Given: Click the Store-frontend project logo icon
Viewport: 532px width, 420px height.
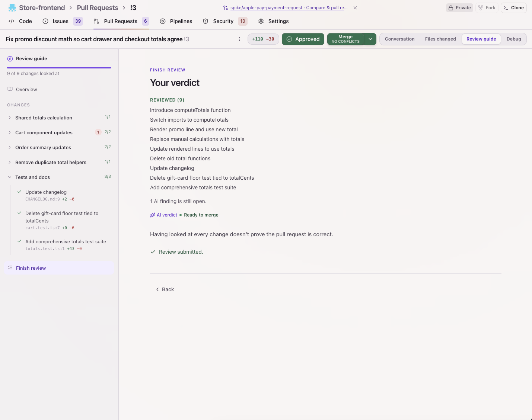Looking at the screenshot, I should (x=12, y=8).
